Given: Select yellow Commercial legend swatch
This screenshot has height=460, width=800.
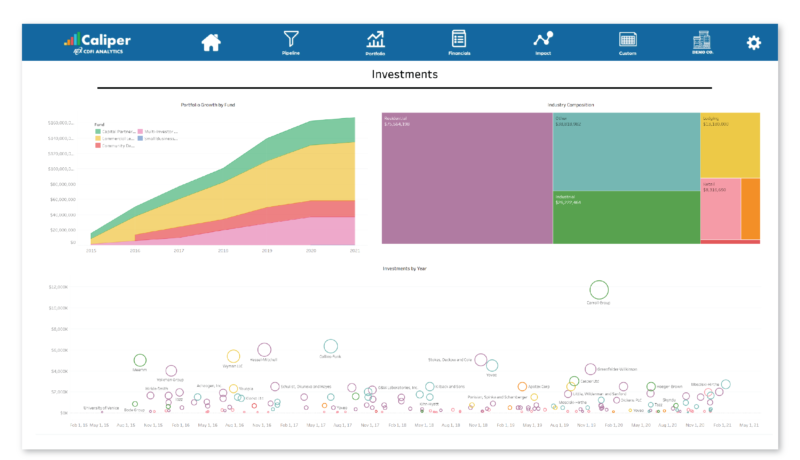Looking at the screenshot, I should (98, 138).
